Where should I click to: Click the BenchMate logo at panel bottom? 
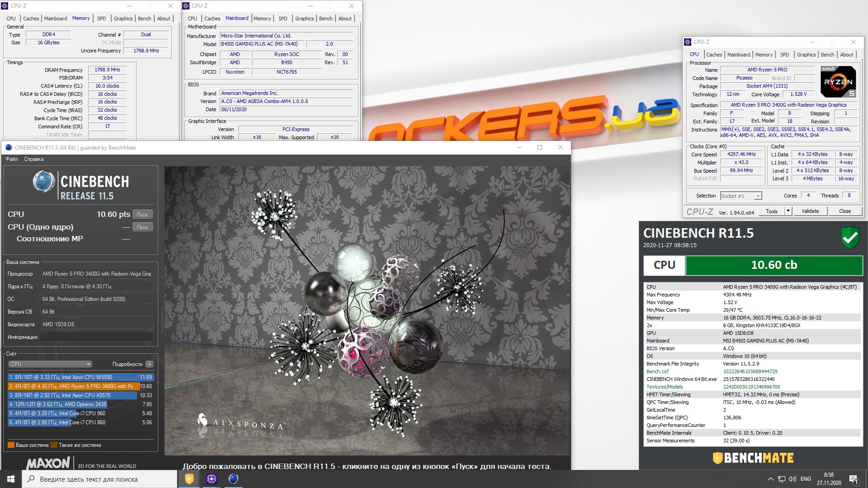[753, 458]
